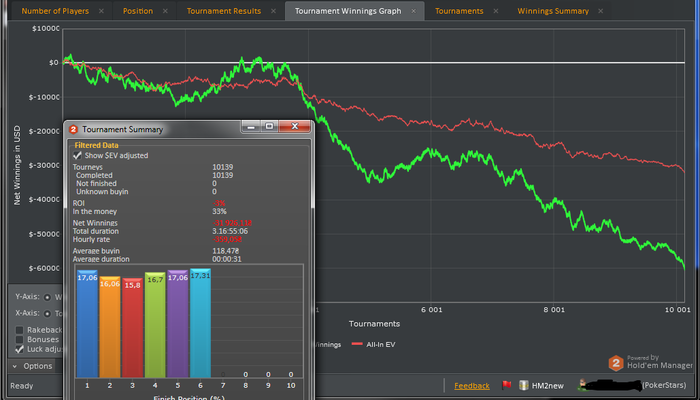Close the Position tab
700x400 pixels.
[165, 11]
